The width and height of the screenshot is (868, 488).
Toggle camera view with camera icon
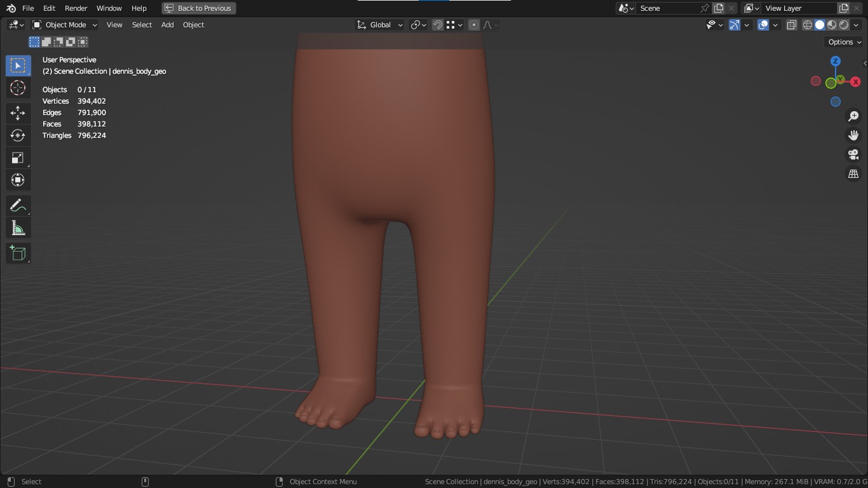tap(853, 154)
